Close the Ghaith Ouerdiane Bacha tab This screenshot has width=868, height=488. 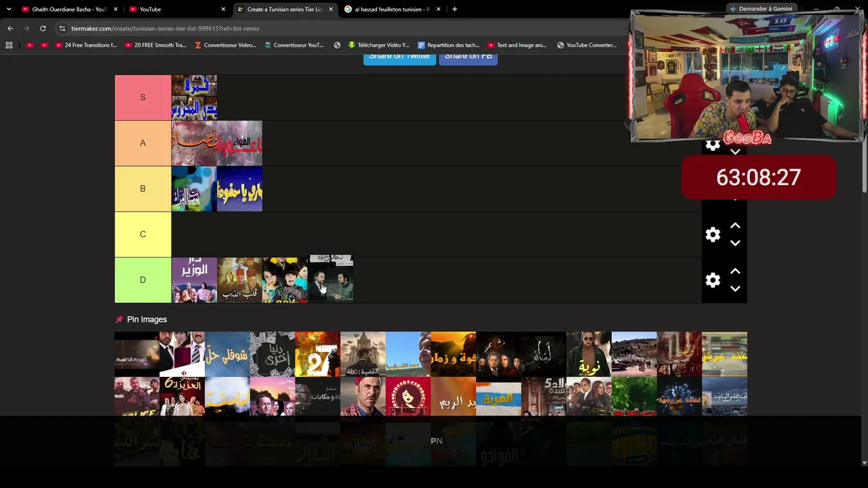[x=116, y=9]
